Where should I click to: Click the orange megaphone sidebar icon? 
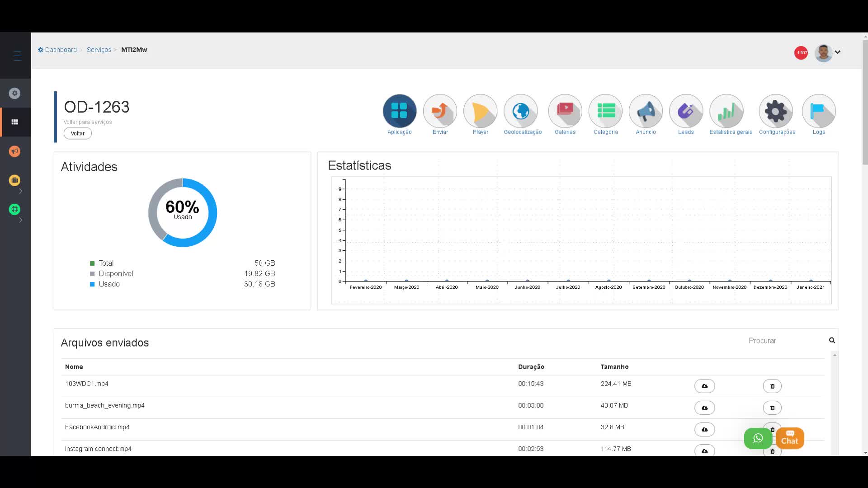15,151
